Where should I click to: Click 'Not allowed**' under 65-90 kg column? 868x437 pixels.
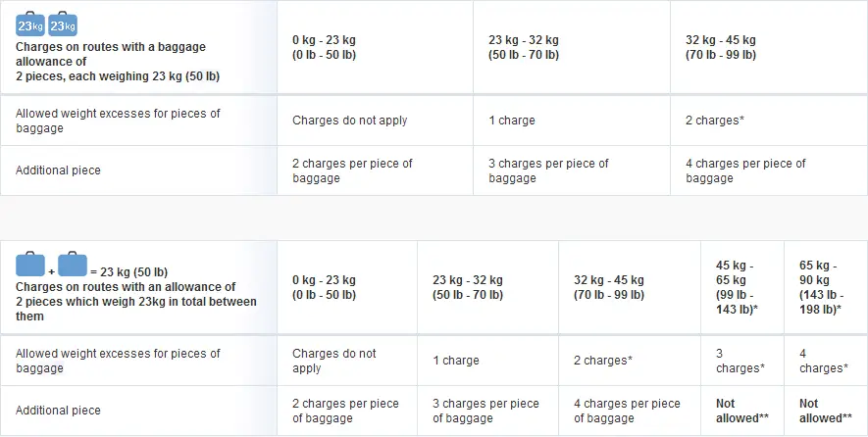pyautogui.click(x=826, y=411)
